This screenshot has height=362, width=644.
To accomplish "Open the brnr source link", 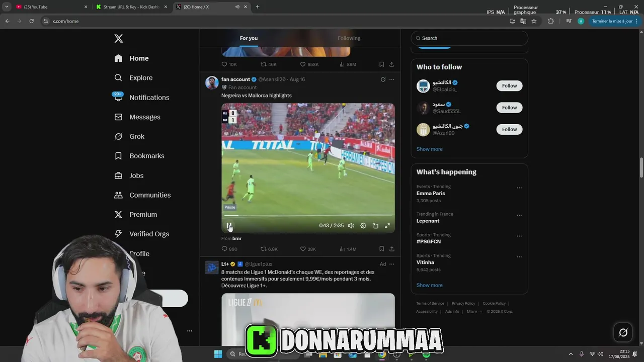I will [x=237, y=238].
